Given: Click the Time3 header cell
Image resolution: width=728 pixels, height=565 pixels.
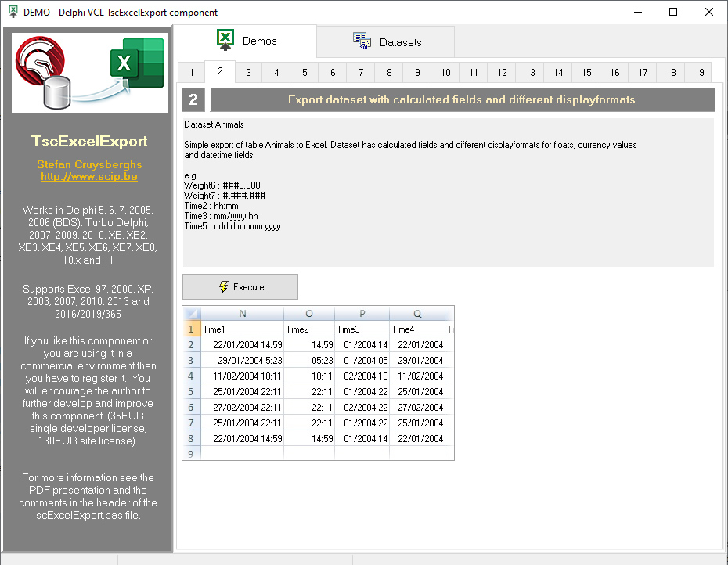Looking at the screenshot, I should pyautogui.click(x=362, y=329).
